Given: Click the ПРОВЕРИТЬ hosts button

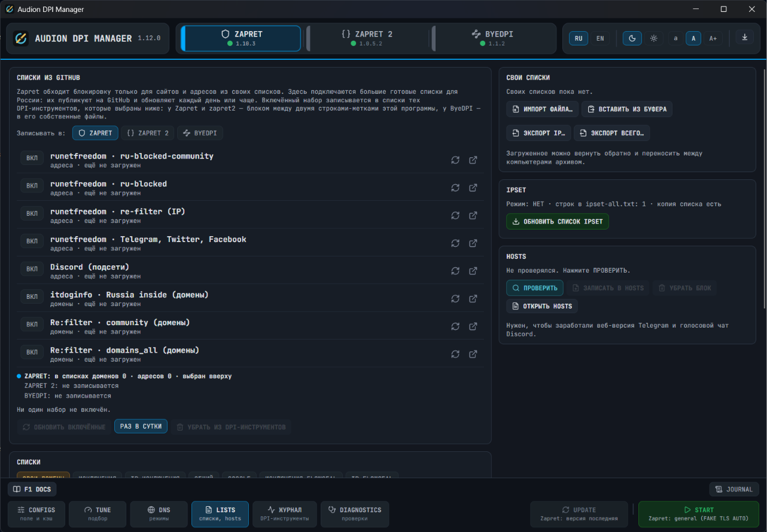Looking at the screenshot, I should click(x=535, y=288).
